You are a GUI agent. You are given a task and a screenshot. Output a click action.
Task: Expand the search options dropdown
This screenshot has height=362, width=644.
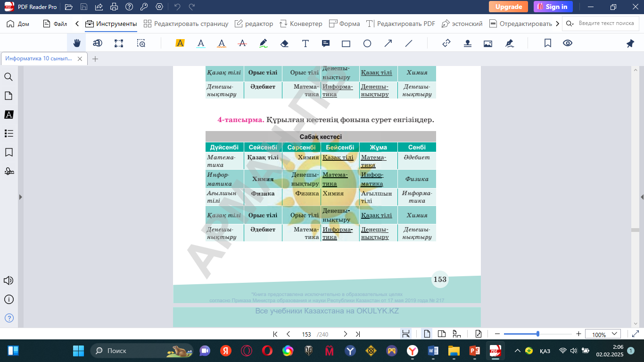point(570,24)
